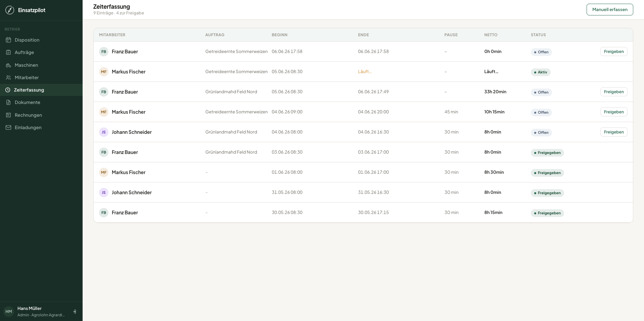The height and width of the screenshot is (321, 644).
Task: Click the orange Läuft… end time
Action: (x=365, y=72)
